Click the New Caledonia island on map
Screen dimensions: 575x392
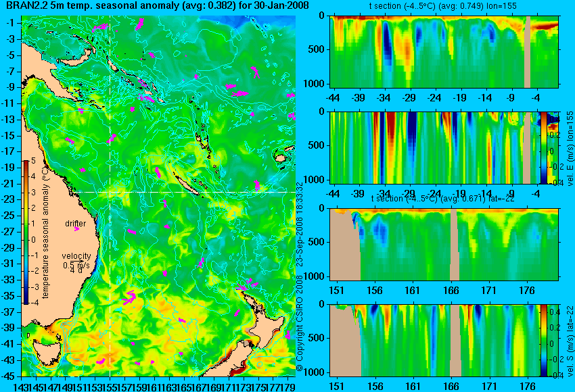(186, 184)
